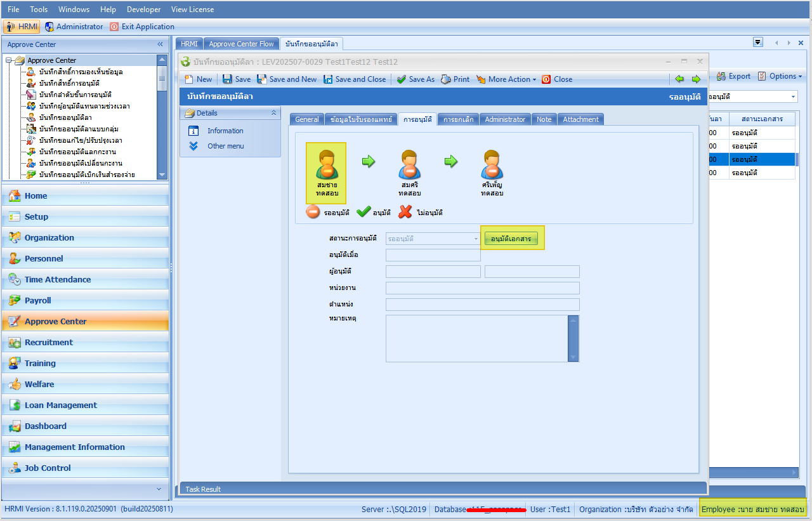Open the More Action dropdown
This screenshot has height=521, width=812.
[506, 79]
